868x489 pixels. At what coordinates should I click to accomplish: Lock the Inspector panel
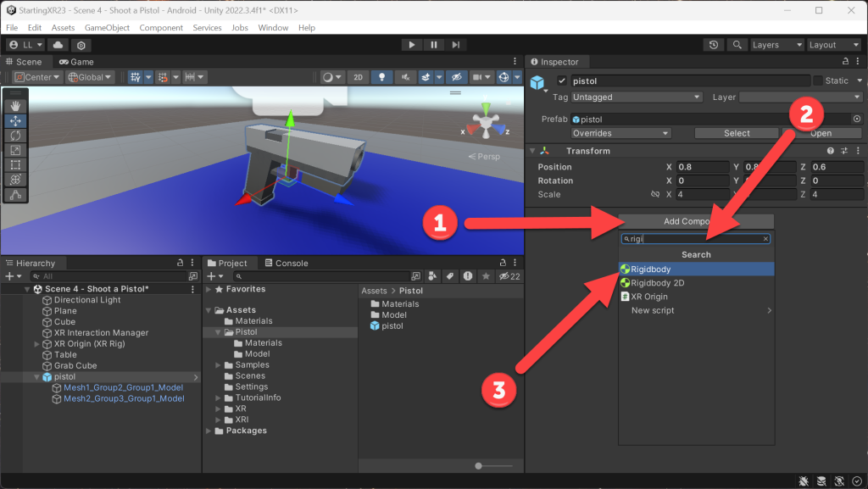click(x=845, y=61)
